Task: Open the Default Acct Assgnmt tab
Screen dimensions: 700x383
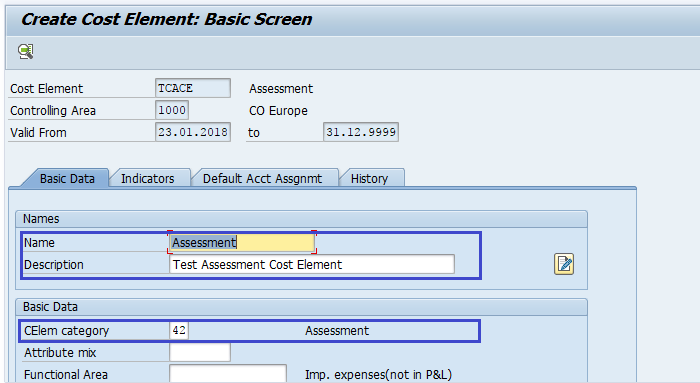Action: click(x=262, y=179)
